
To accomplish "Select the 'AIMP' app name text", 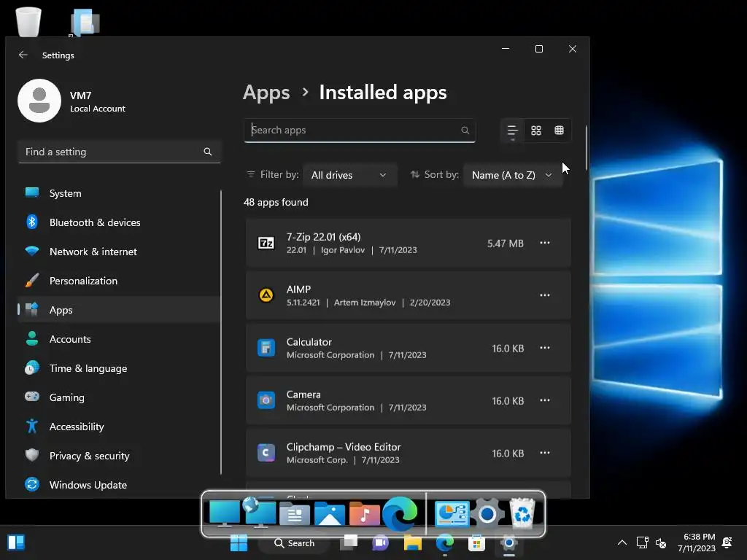I will pyautogui.click(x=298, y=289).
